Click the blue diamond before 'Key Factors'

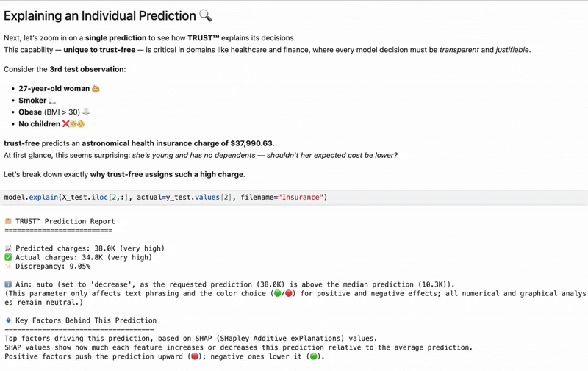(8, 320)
